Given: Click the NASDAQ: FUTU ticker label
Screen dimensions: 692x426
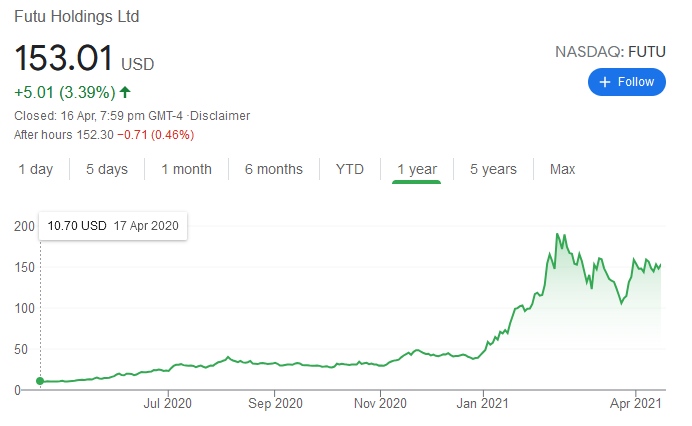Looking at the screenshot, I should tap(610, 50).
